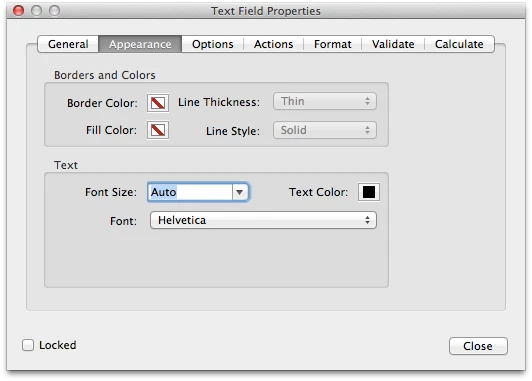Open the Fill Color swatch
The height and width of the screenshot is (381, 532).
point(158,130)
